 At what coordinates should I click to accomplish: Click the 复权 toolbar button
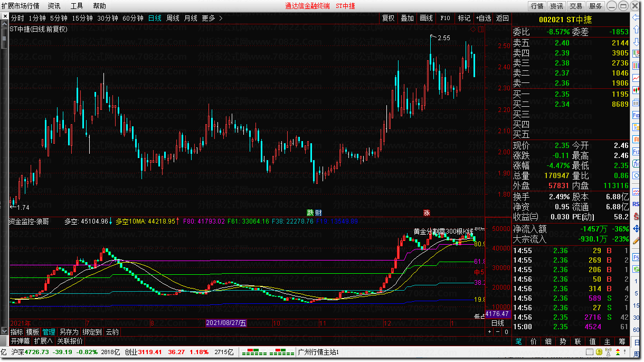[388, 18]
